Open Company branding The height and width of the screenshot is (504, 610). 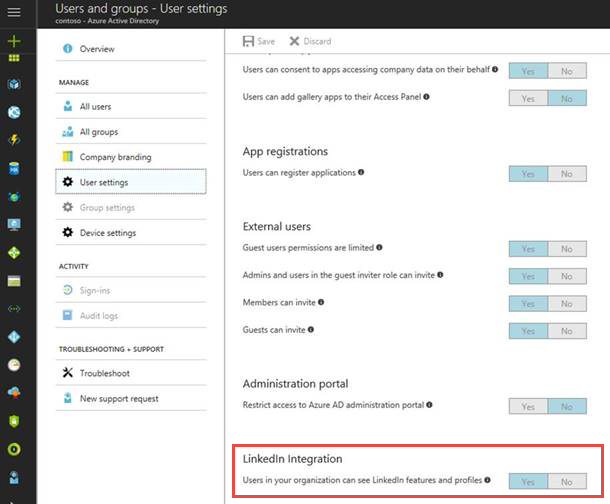[131, 157]
